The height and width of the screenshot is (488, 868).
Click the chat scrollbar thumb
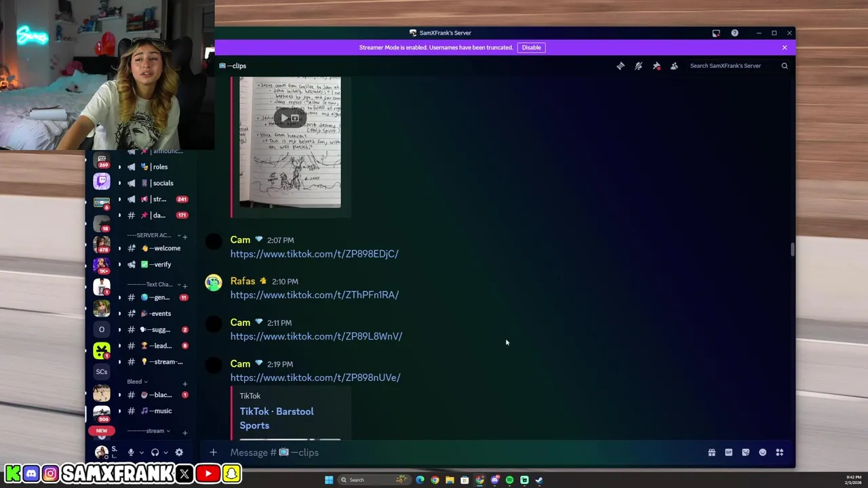coord(791,249)
